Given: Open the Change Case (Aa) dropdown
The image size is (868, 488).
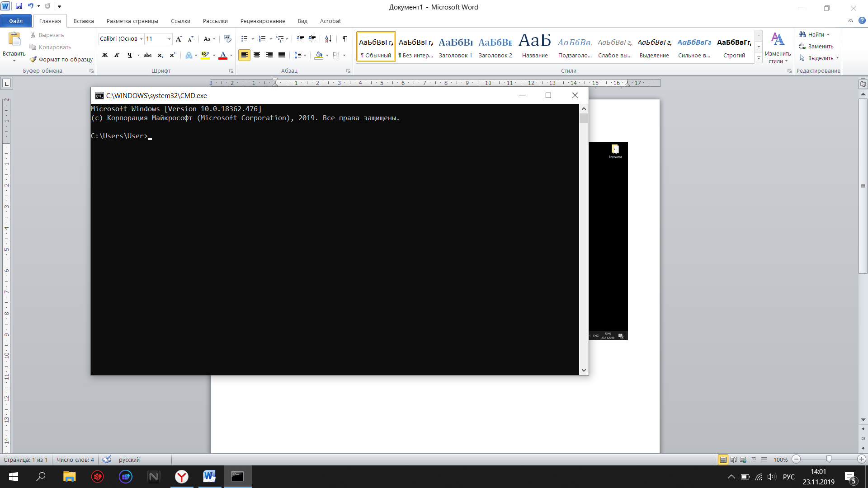Looking at the screenshot, I should click(x=209, y=39).
